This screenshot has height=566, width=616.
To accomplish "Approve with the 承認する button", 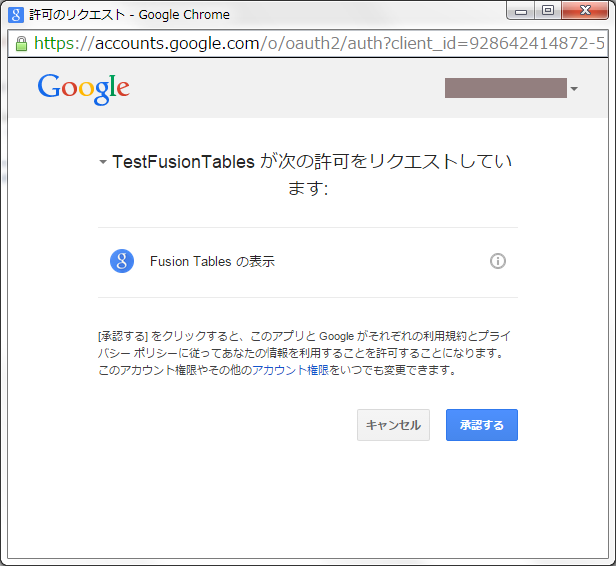I will click(x=482, y=425).
